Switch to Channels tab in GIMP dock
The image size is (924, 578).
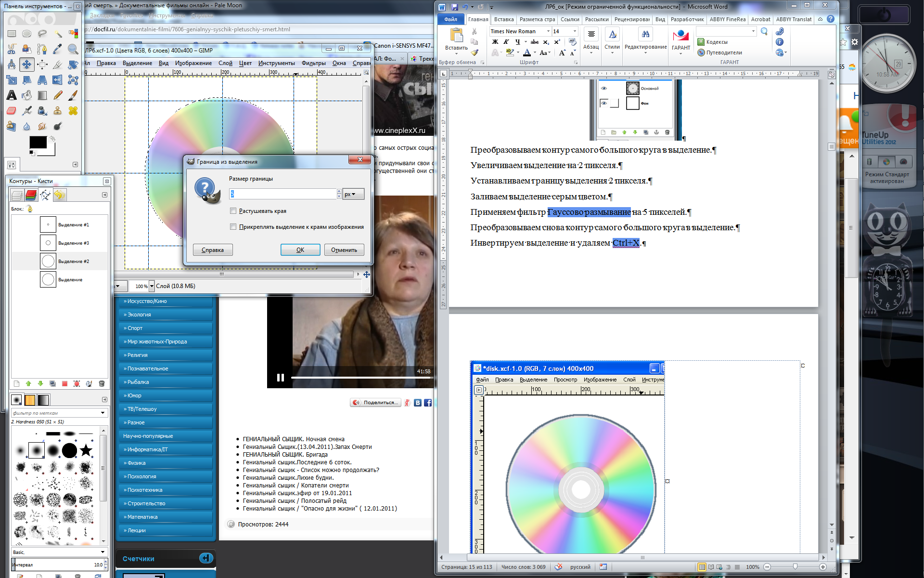tap(31, 195)
